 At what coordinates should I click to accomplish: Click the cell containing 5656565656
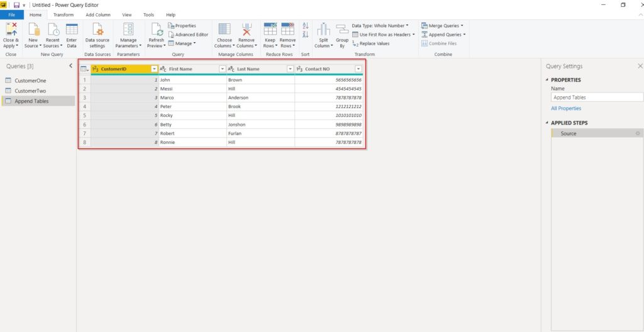click(x=328, y=80)
